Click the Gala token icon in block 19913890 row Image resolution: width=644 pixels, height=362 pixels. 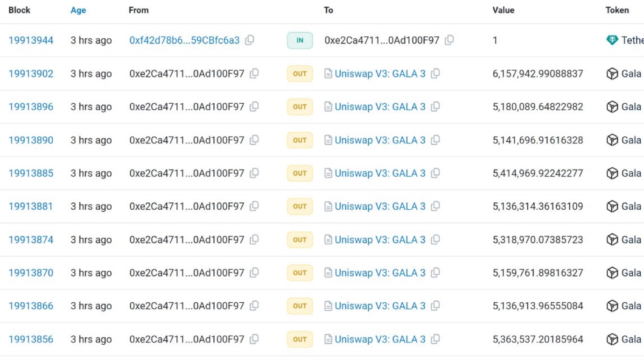[x=612, y=140]
